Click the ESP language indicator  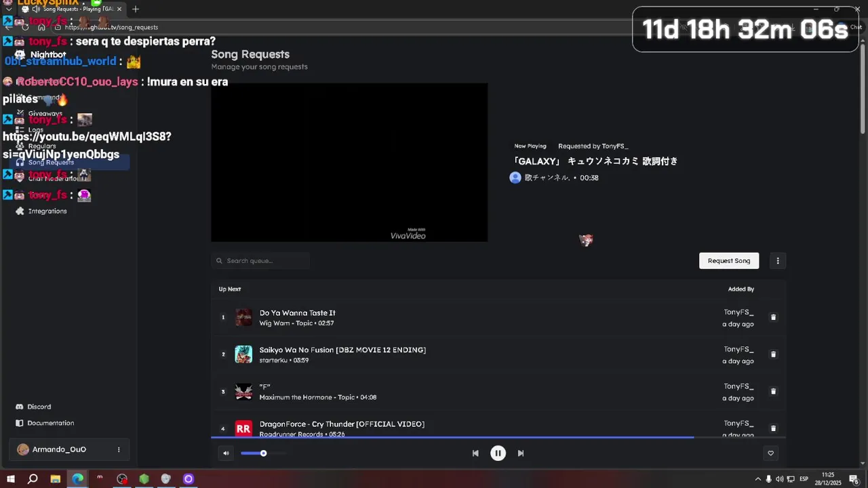coord(804,479)
